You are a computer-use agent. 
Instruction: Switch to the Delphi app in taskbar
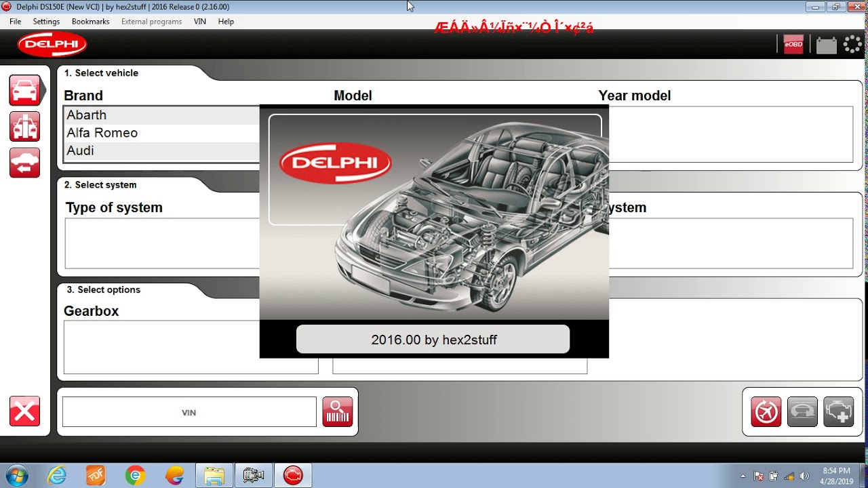(293, 475)
